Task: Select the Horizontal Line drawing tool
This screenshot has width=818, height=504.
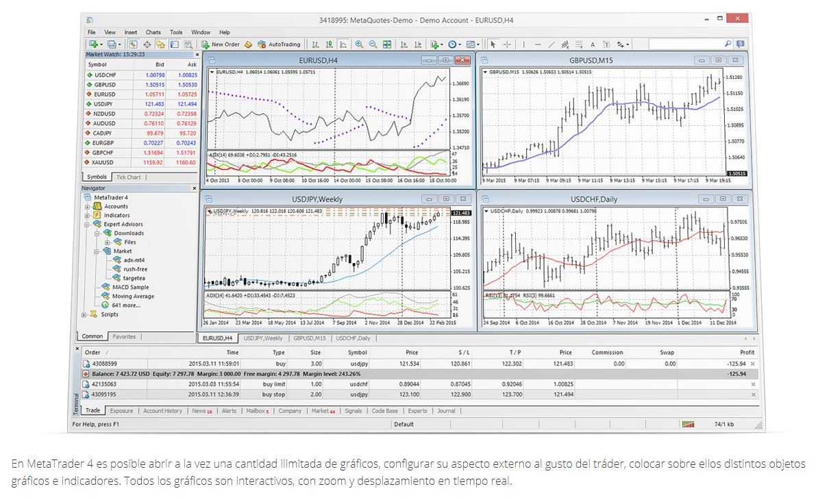Action: click(538, 45)
